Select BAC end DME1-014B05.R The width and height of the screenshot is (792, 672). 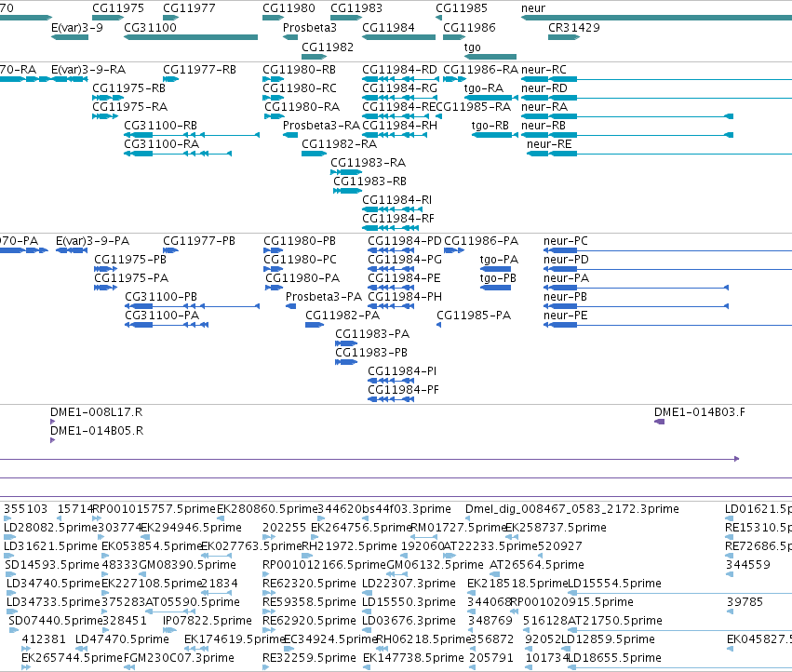click(x=97, y=431)
